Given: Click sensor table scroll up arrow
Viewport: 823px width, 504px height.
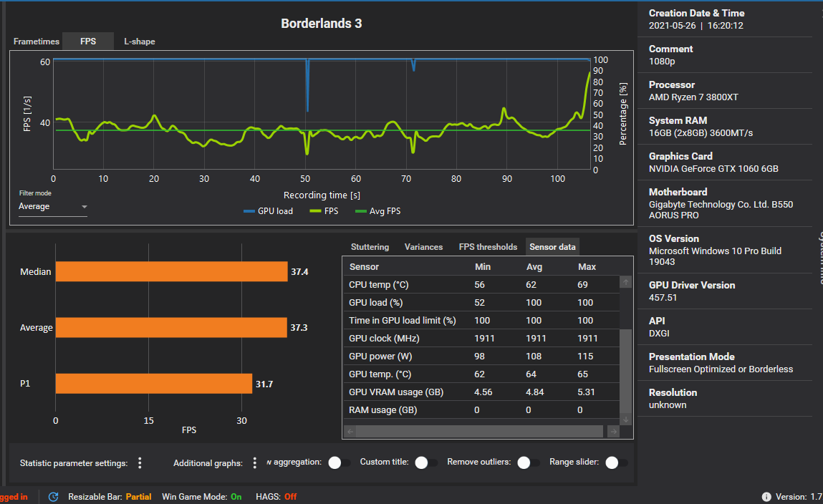Looking at the screenshot, I should pos(625,282).
